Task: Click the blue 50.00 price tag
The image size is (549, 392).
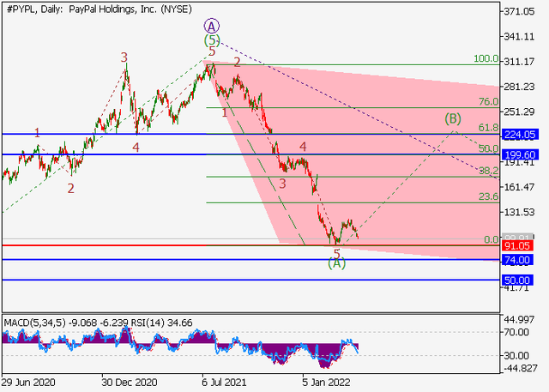Action: pos(517,280)
